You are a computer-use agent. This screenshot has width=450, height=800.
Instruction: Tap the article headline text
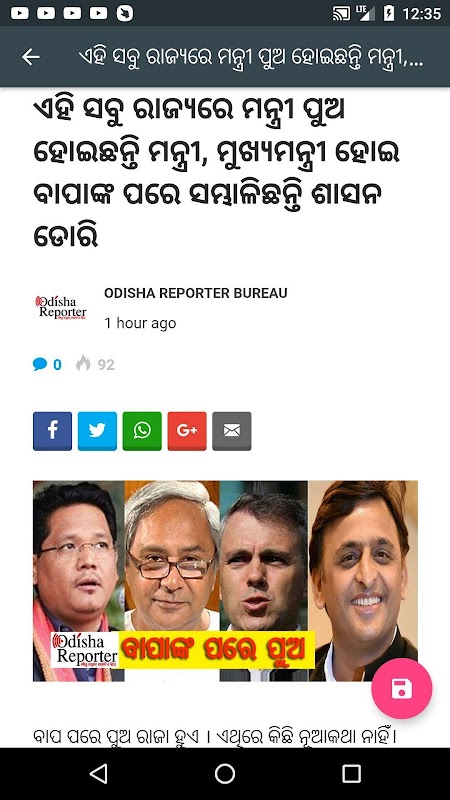[216, 173]
